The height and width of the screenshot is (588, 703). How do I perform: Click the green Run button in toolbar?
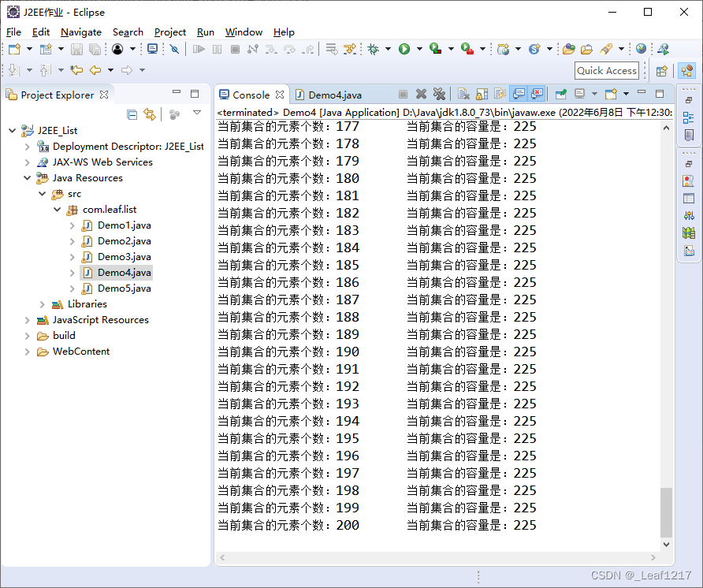404,49
